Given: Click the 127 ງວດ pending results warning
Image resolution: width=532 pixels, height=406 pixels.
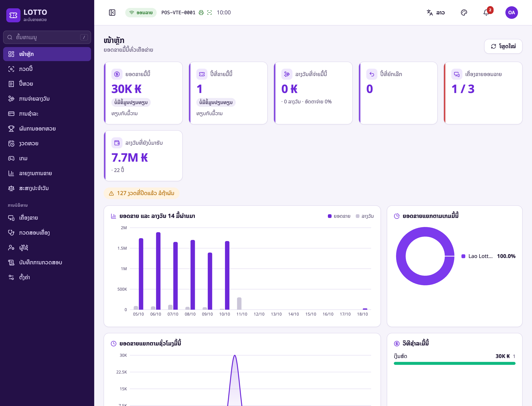Looking at the screenshot, I should click(x=141, y=193).
